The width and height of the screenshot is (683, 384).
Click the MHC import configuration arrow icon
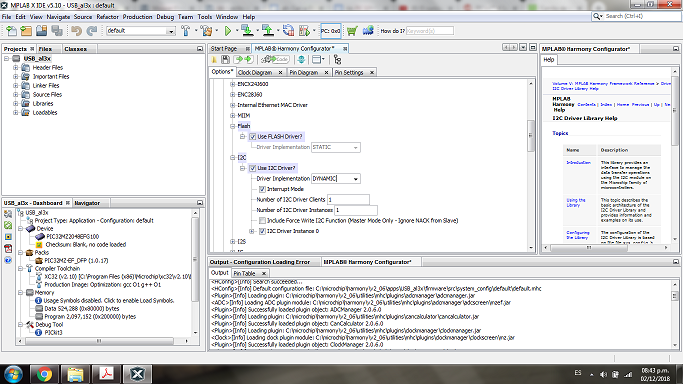pyautogui.click(x=238, y=60)
